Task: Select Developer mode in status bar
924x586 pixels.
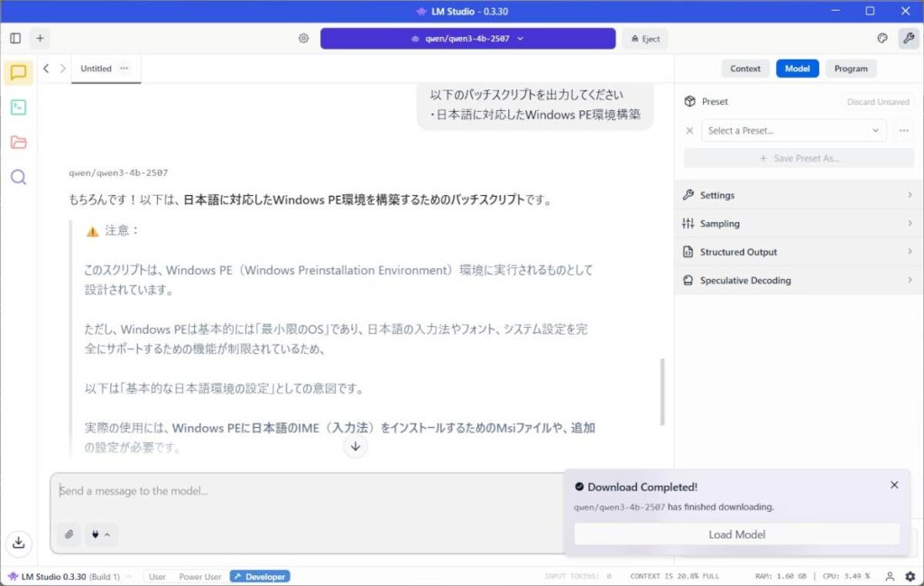Action: 260,576
